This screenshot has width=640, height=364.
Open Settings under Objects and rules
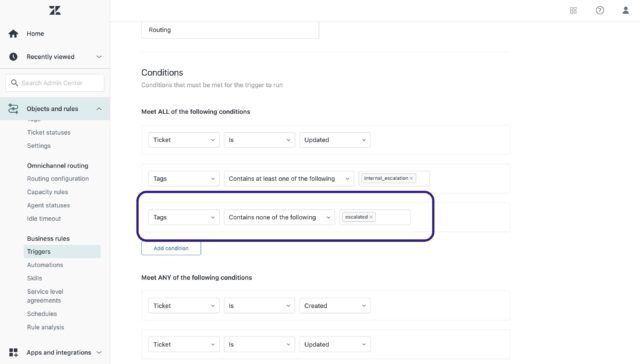(39, 146)
